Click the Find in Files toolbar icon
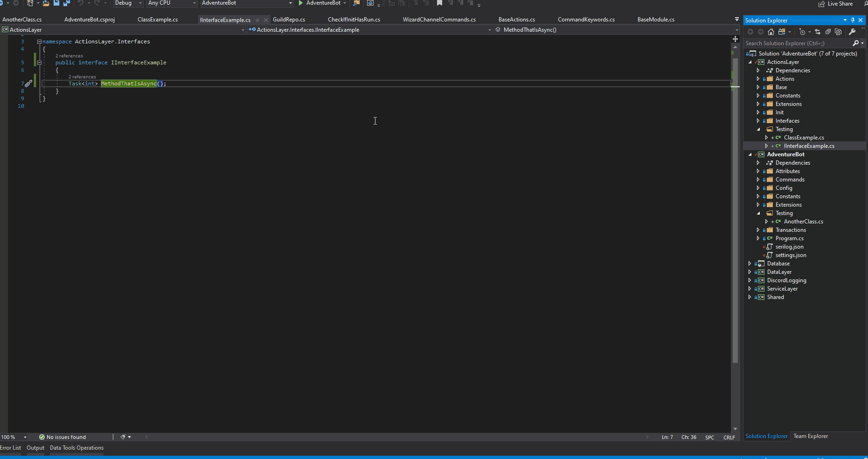868x459 pixels. point(356,3)
